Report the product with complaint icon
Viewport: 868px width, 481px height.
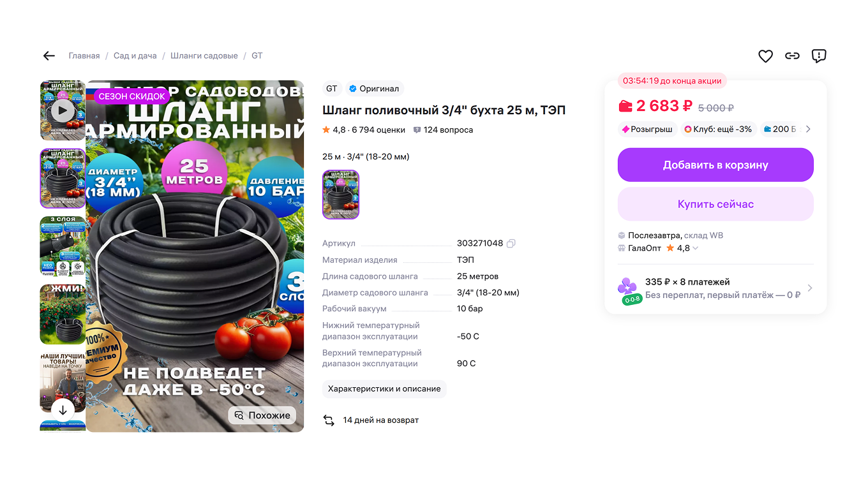point(819,56)
